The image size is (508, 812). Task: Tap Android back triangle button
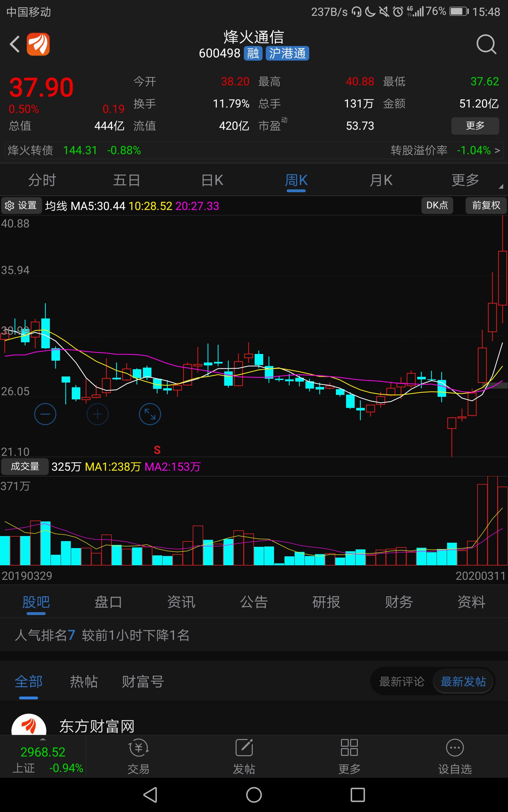click(x=150, y=795)
